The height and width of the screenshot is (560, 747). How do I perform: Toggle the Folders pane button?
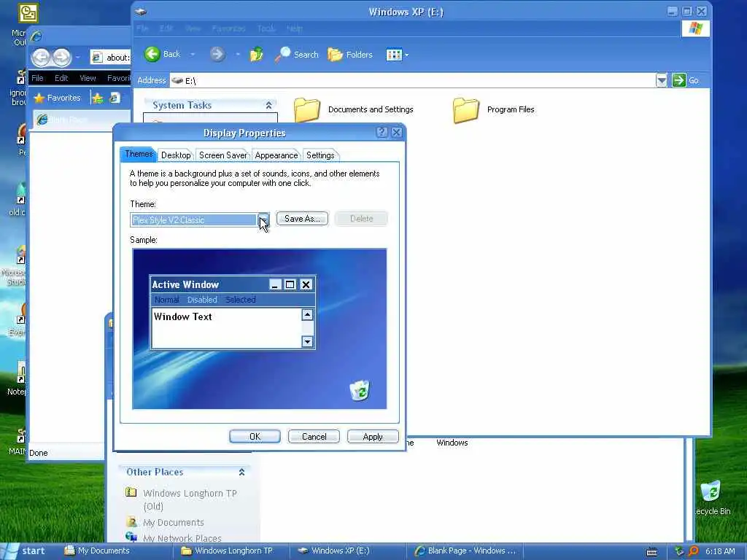(350, 54)
